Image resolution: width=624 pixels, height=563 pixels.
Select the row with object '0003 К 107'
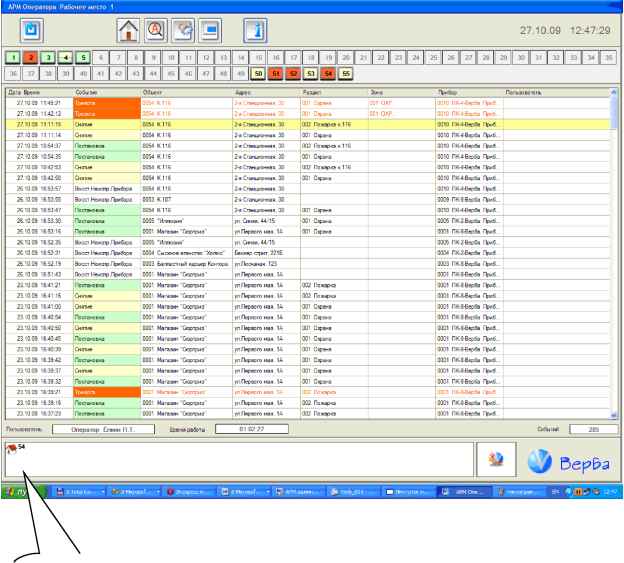pos(307,199)
